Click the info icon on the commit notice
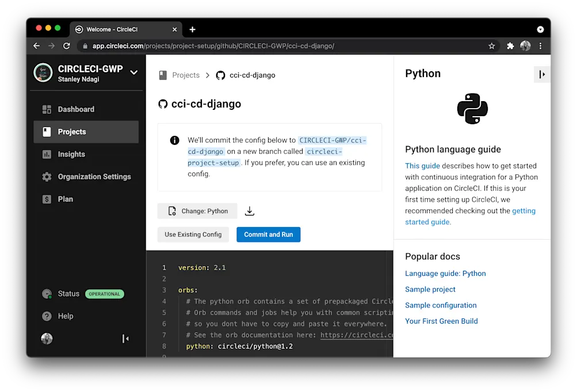 click(175, 140)
